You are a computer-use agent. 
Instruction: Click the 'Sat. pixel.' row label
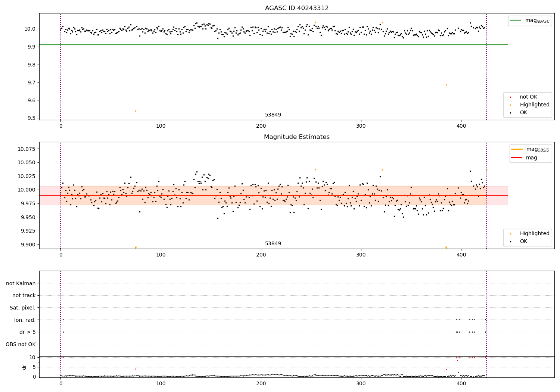(23, 308)
